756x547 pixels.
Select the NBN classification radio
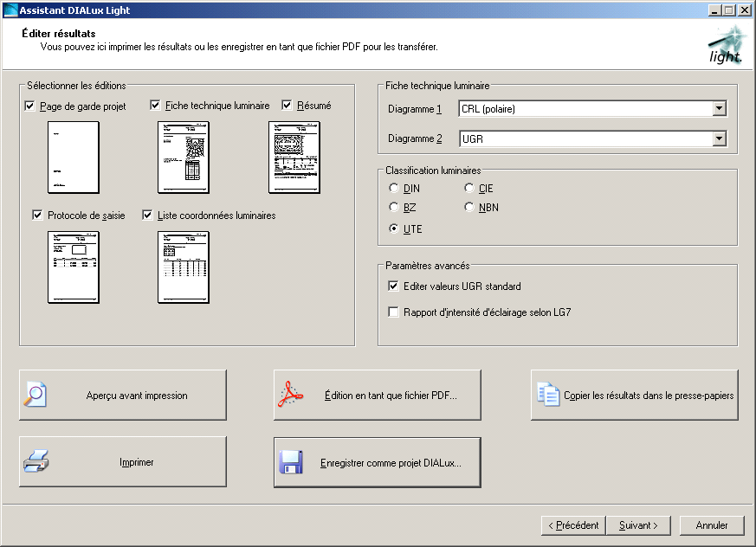469,207
